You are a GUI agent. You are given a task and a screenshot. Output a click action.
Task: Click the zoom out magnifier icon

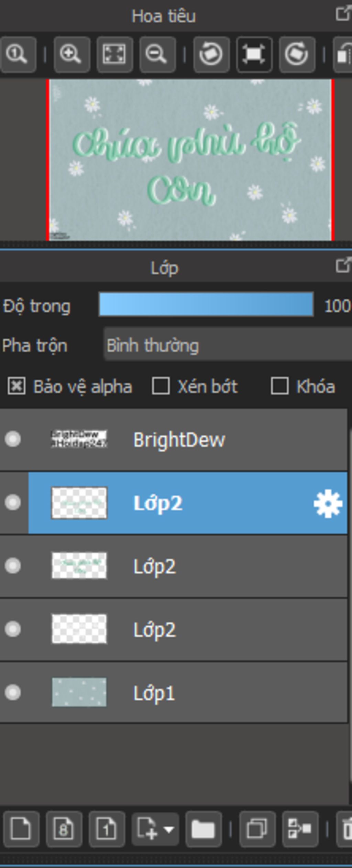[157, 55]
